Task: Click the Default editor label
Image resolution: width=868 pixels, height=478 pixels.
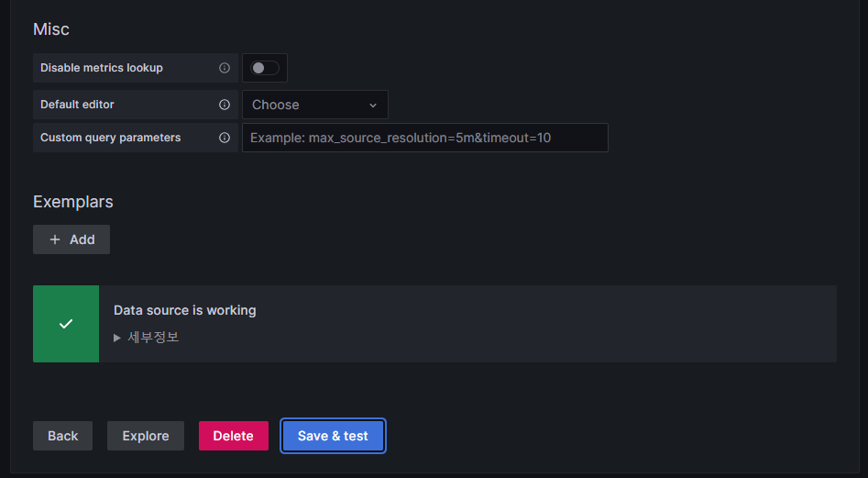Action: (x=77, y=105)
